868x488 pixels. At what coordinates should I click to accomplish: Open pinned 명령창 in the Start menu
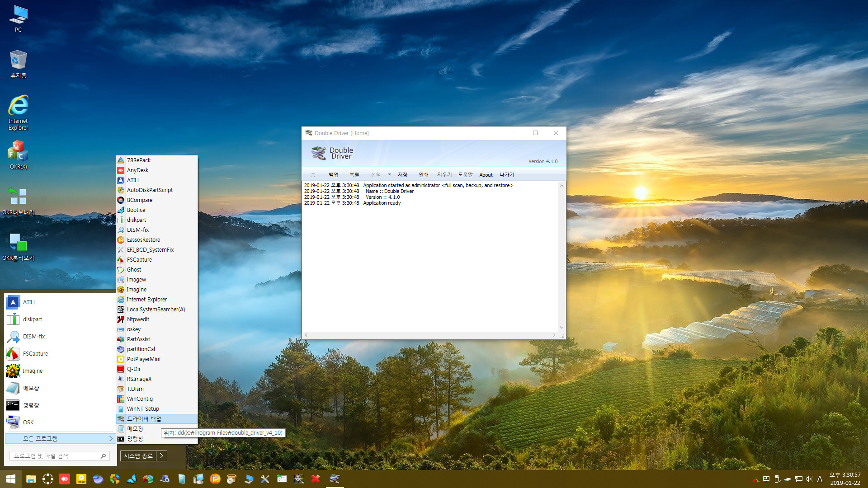60,405
